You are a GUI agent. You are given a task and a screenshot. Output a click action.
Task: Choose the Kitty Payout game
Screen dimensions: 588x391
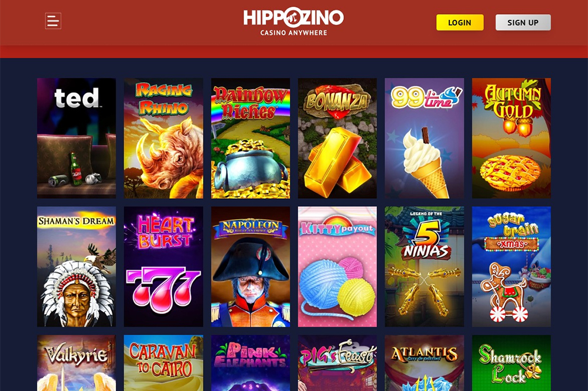[338, 266]
